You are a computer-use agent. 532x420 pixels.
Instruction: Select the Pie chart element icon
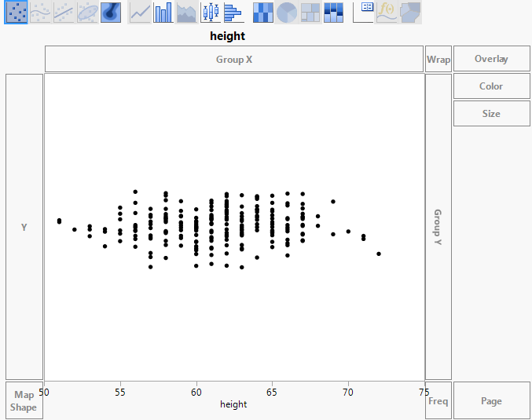point(287,13)
